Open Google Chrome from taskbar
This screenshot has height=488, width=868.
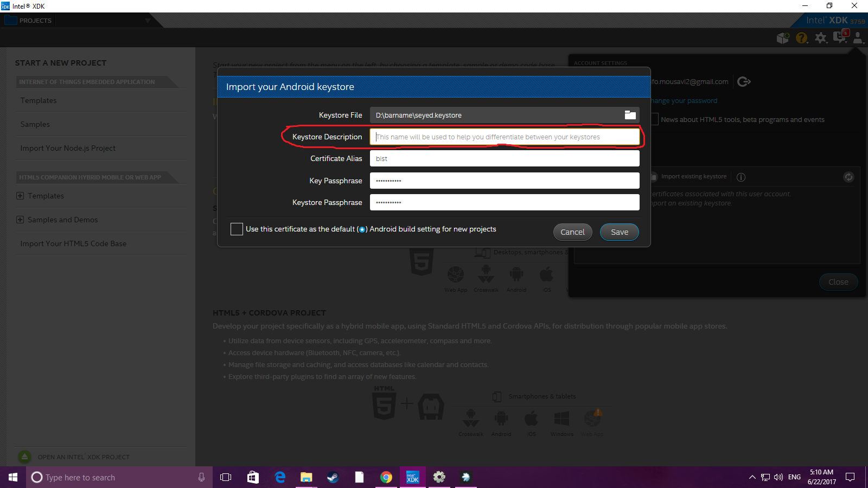coord(386,477)
